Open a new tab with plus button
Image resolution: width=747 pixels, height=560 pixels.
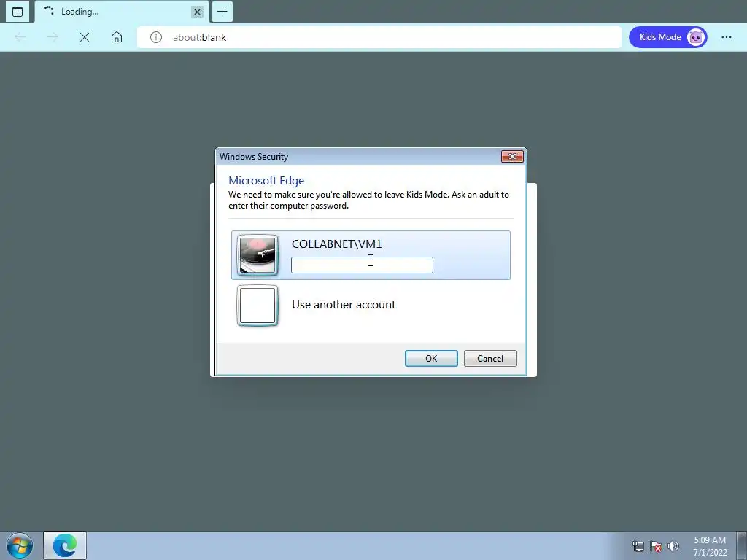click(x=222, y=12)
